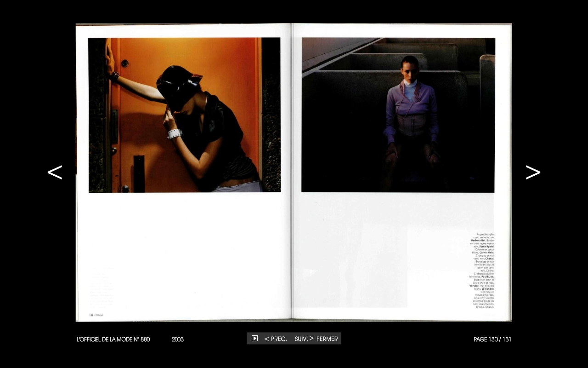Click the PREC. previous page button
The image size is (588, 368).
point(276,339)
